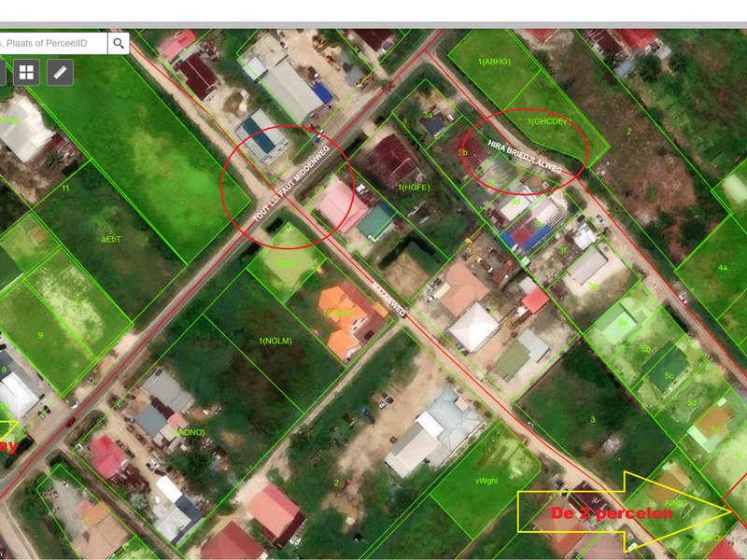Click the orange-roofed house beside parcel 1(NOLM)
Viewport: 747px width, 560px height.
pyautogui.click(x=347, y=319)
